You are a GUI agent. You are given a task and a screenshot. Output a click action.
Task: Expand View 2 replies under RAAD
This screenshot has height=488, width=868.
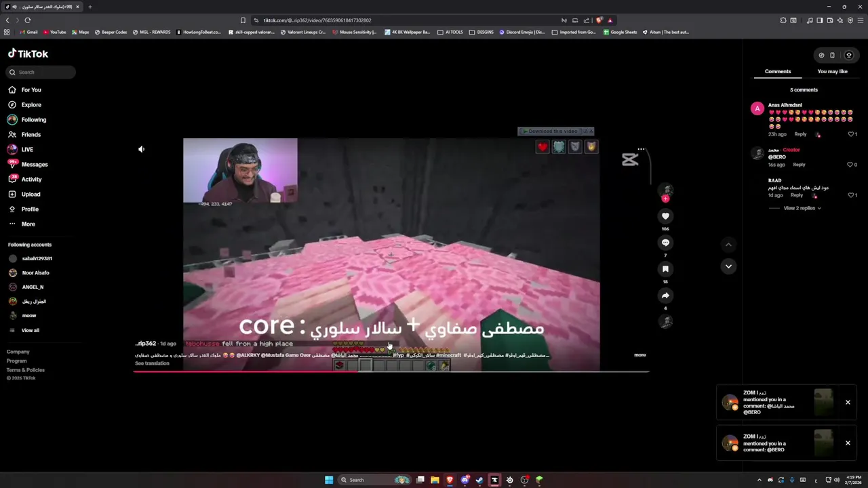coord(802,208)
